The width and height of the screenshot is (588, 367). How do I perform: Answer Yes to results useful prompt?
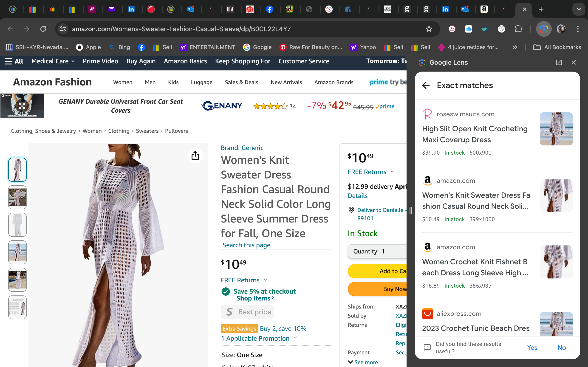532,348
